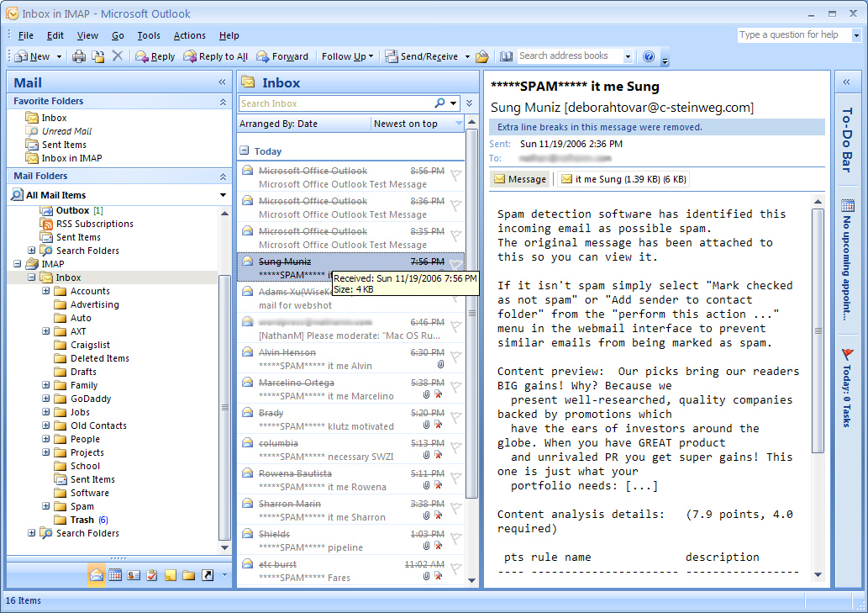Open the Craigslist folder
The height and width of the screenshot is (613, 868).
pos(90,345)
